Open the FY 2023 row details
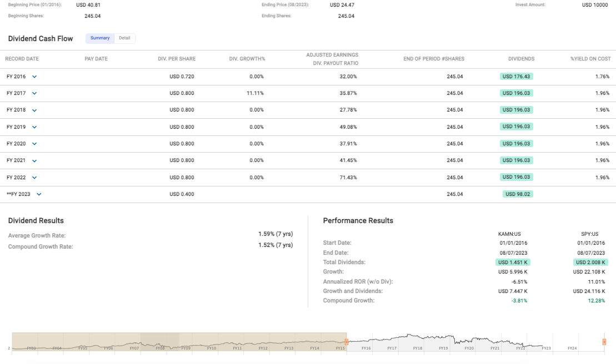 [38, 194]
